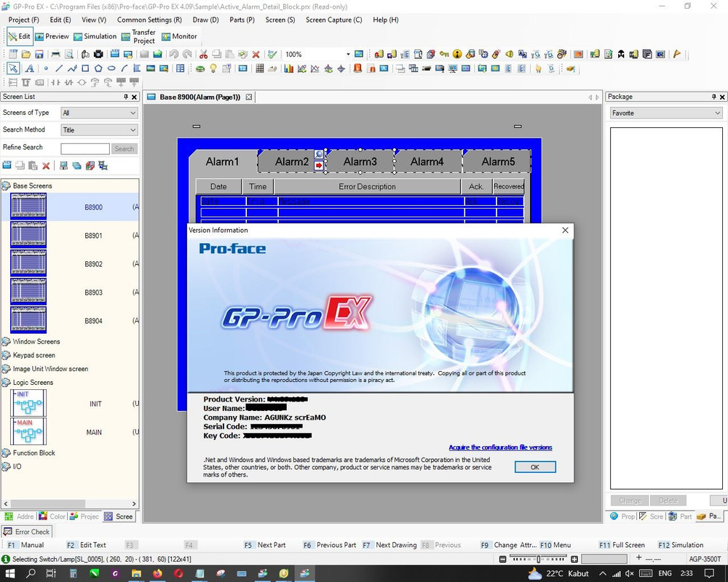This screenshot has width=728, height=582.
Task: Run Error Check with the green checkmark icon
Action: pyautogui.click(x=272, y=55)
